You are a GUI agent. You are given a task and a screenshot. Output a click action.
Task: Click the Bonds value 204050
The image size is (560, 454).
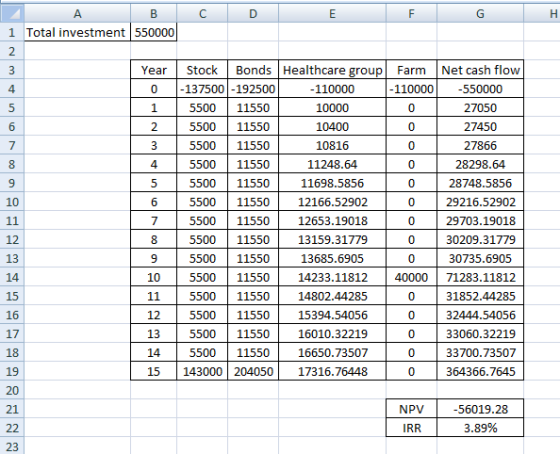point(253,371)
